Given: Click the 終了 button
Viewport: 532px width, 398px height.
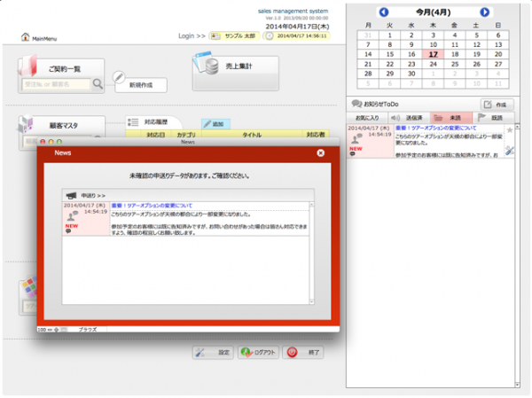Looking at the screenshot, I should point(303,353).
